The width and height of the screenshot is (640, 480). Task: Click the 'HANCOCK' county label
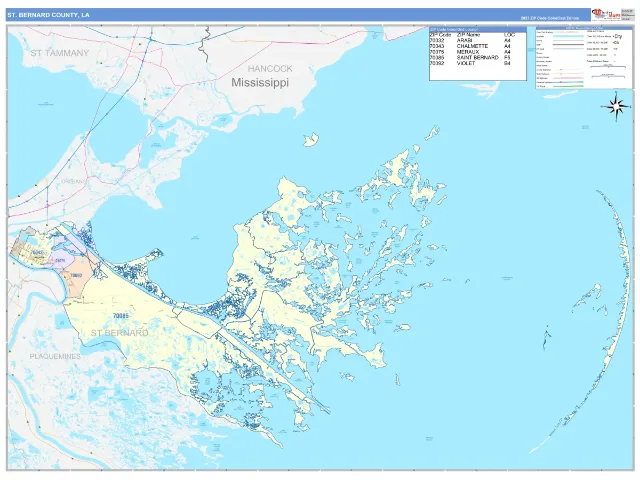coord(270,69)
